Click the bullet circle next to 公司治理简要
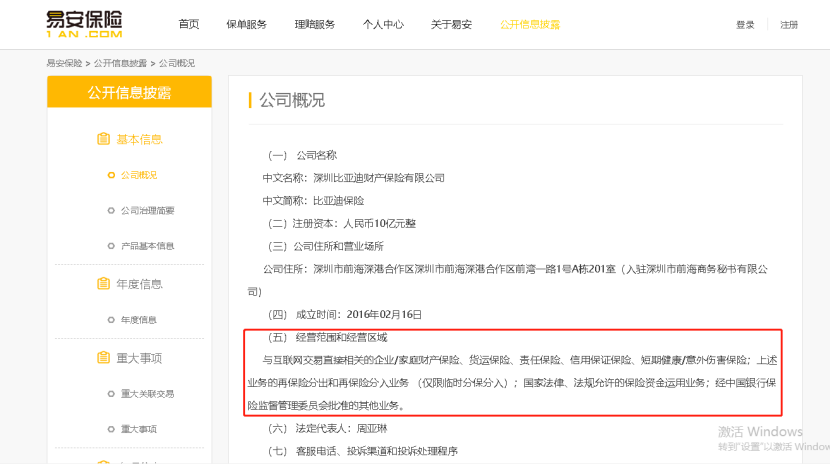The height and width of the screenshot is (464, 830). [x=111, y=210]
